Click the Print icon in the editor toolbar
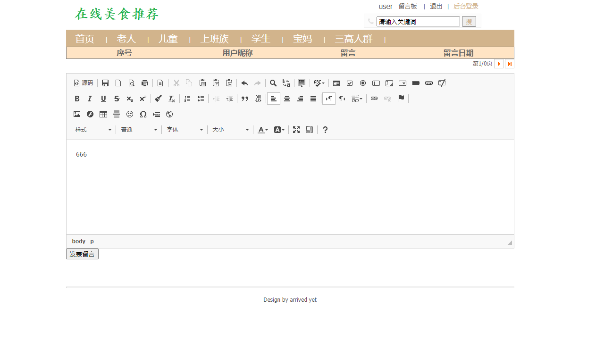Screen dimensions: 596x364 145,83
